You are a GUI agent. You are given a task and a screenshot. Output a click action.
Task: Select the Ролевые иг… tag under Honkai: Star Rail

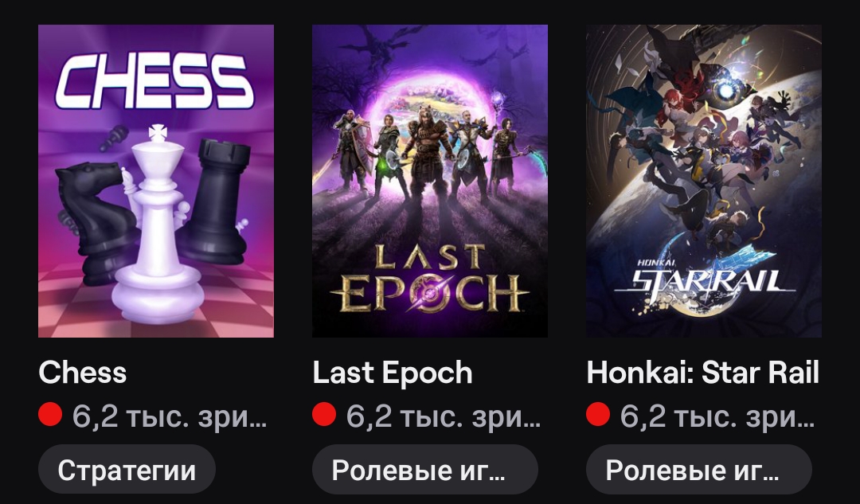point(699,470)
